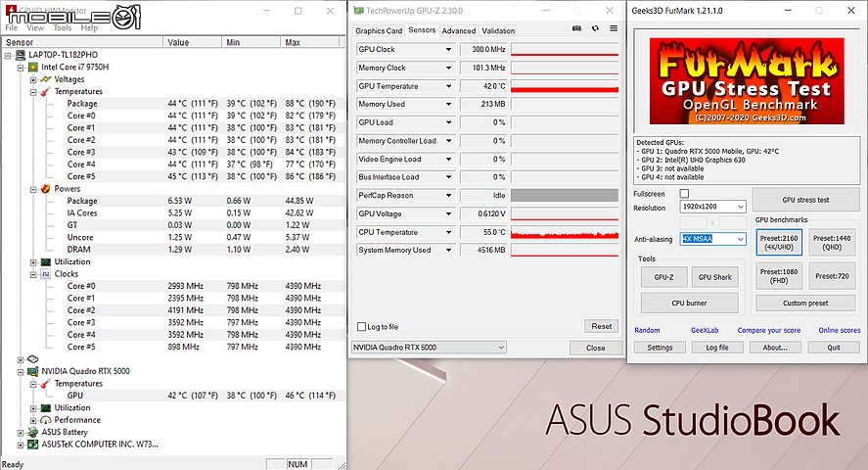Viewport: 868px width, 470px height.
Task: Collapse the Clocks tree node
Action: pyautogui.click(x=33, y=274)
